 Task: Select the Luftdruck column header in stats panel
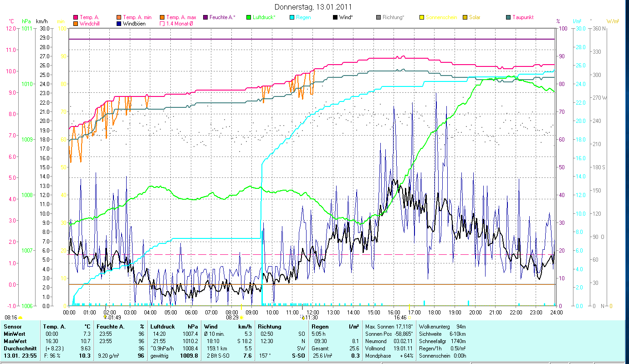(163, 327)
